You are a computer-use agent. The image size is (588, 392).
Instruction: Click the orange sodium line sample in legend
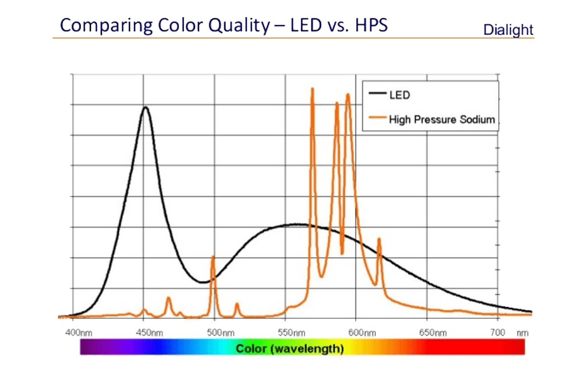(377, 118)
